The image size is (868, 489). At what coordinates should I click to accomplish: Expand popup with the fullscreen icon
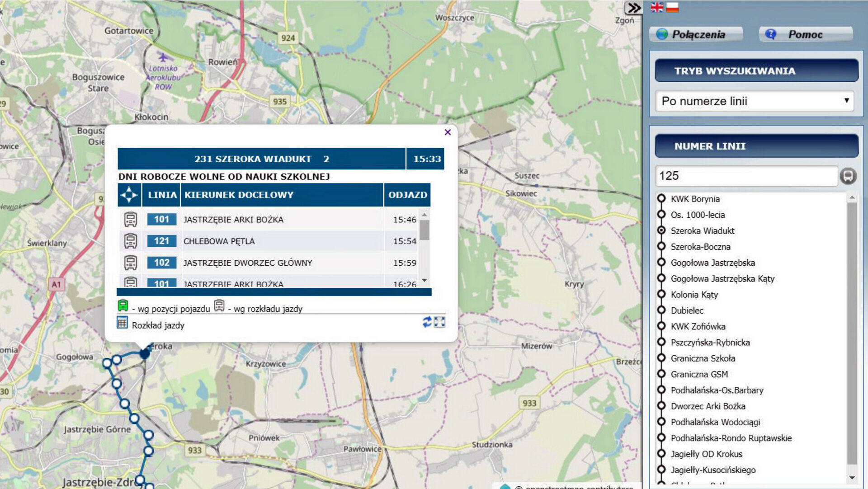[x=439, y=322]
